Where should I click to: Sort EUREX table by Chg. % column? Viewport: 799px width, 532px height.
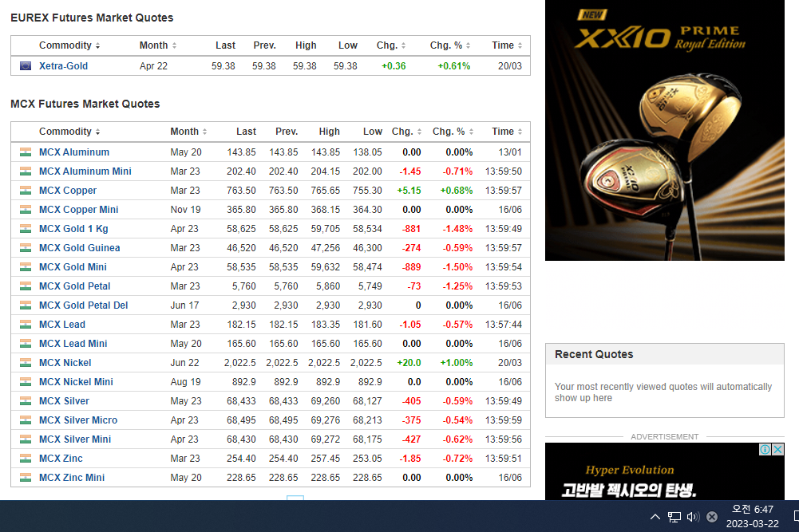450,45
